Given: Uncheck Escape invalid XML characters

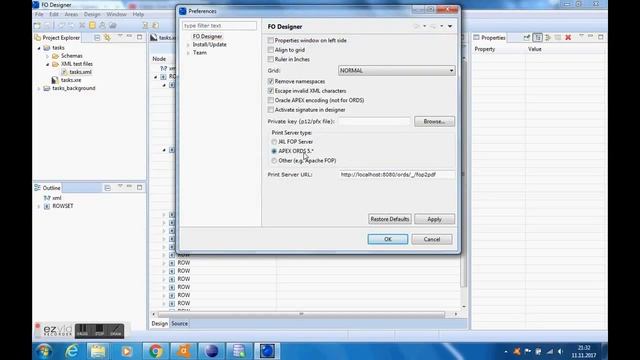Looking at the screenshot, I should (x=271, y=91).
